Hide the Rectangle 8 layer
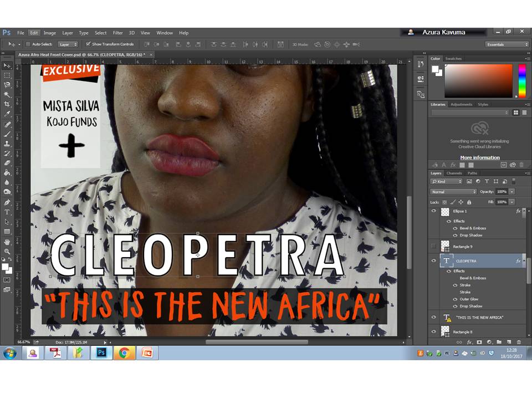532x399 pixels. 433,331
